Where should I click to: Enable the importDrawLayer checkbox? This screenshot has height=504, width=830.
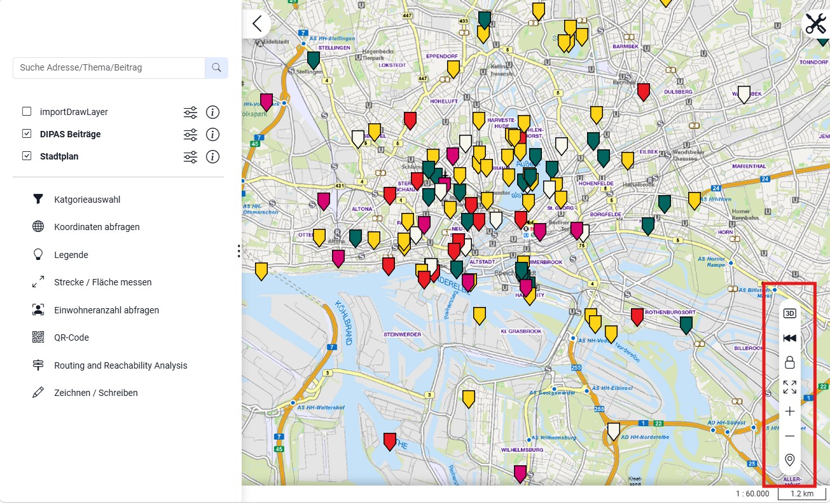pos(27,112)
